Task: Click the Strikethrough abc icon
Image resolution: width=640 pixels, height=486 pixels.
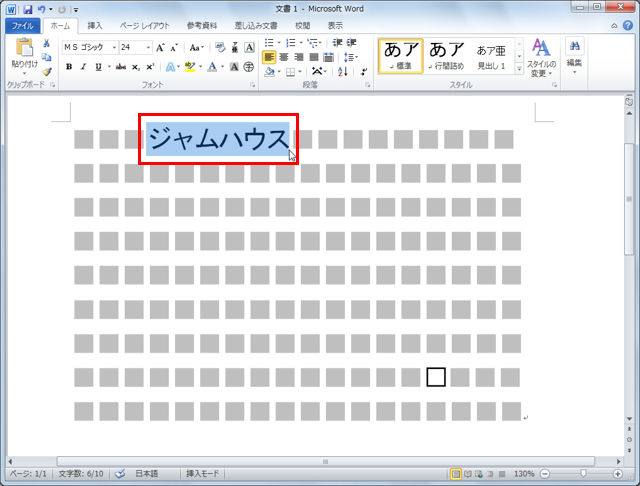Action: pyautogui.click(x=121, y=67)
